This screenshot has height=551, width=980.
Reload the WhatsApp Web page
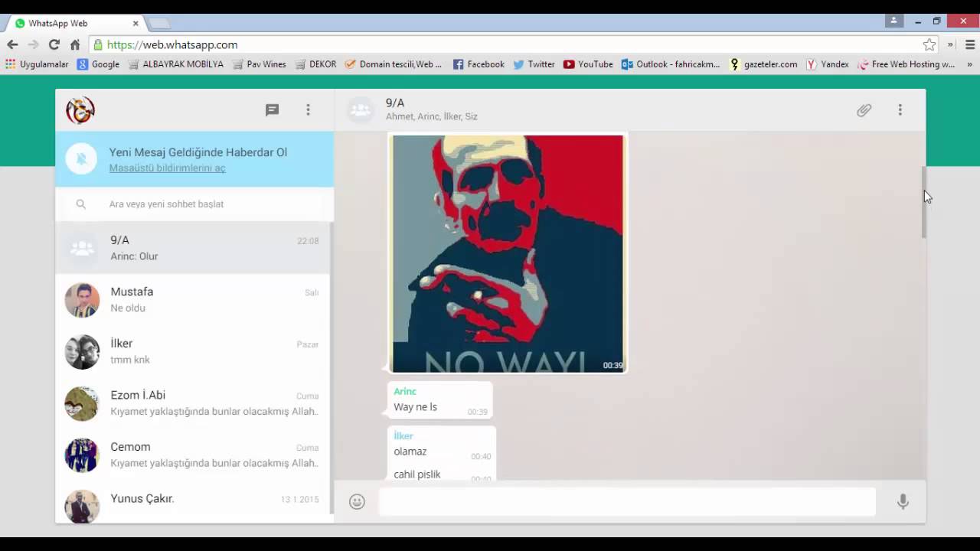point(54,45)
